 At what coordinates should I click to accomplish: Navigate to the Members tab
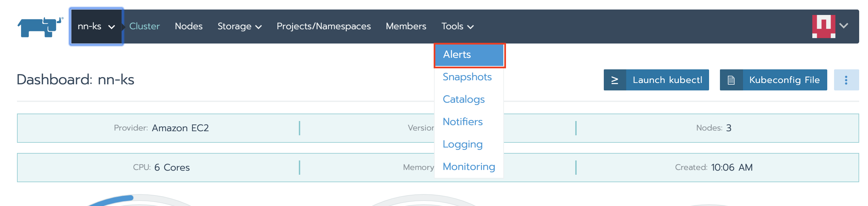click(x=406, y=27)
